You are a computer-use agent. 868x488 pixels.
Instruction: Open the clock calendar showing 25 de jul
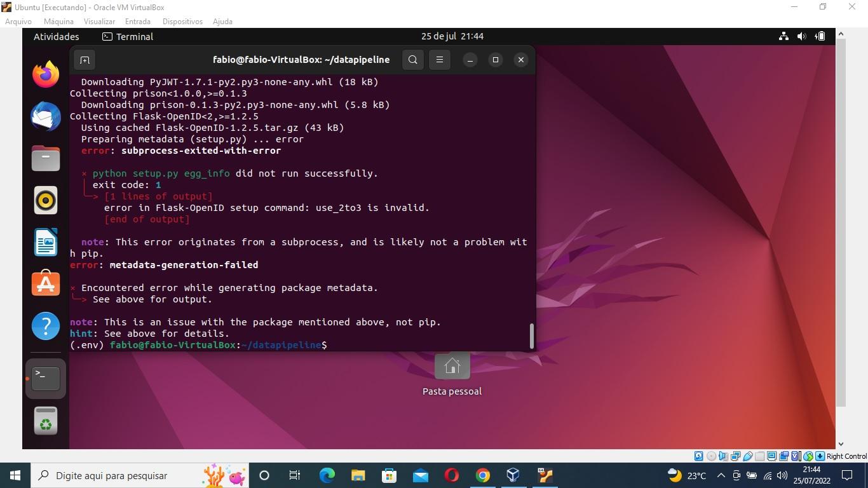pyautogui.click(x=452, y=36)
